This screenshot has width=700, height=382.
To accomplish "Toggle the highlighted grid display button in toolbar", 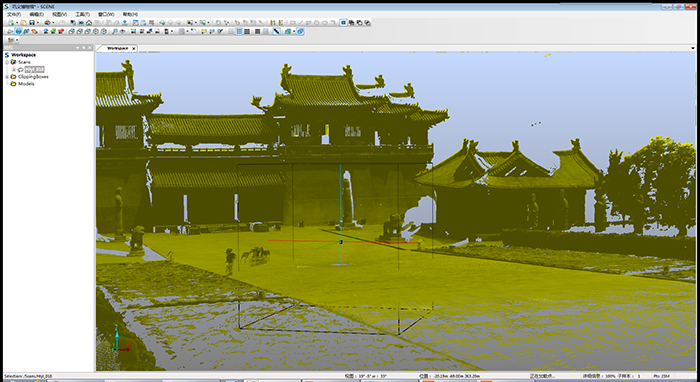I will click(x=239, y=31).
